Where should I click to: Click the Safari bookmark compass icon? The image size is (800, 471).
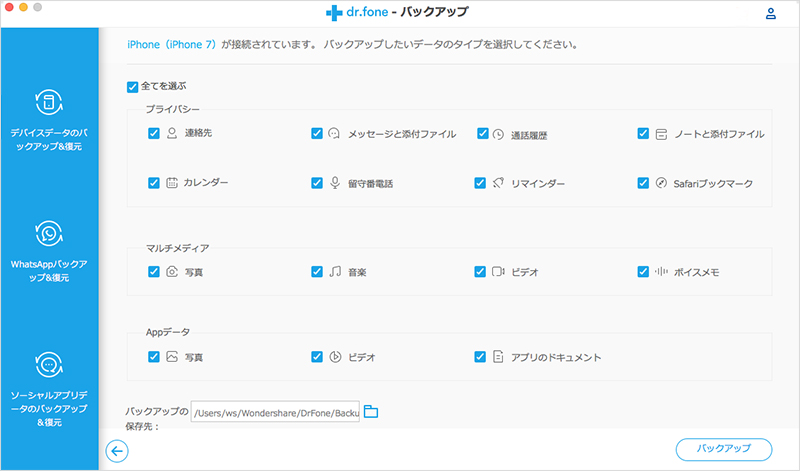click(661, 183)
